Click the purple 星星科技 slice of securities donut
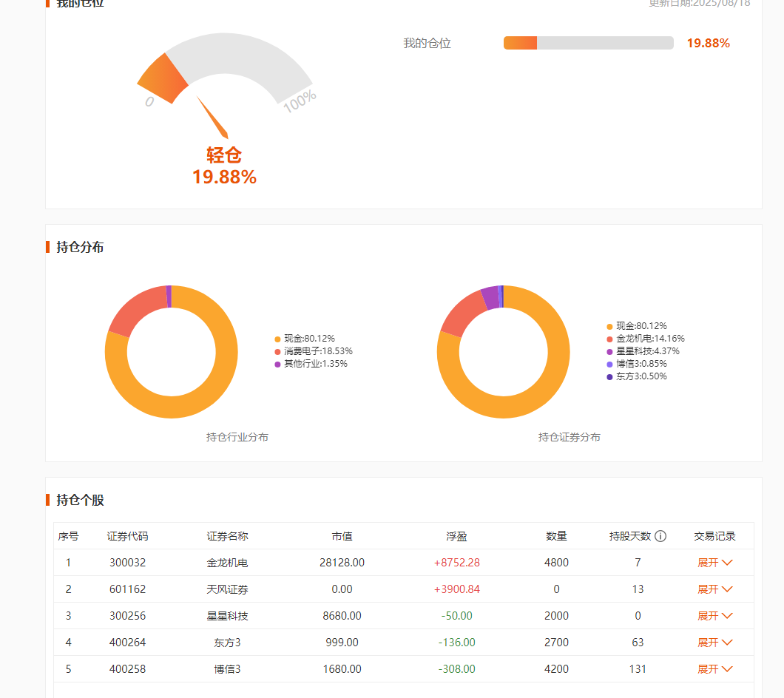784x698 pixels. (x=490, y=298)
